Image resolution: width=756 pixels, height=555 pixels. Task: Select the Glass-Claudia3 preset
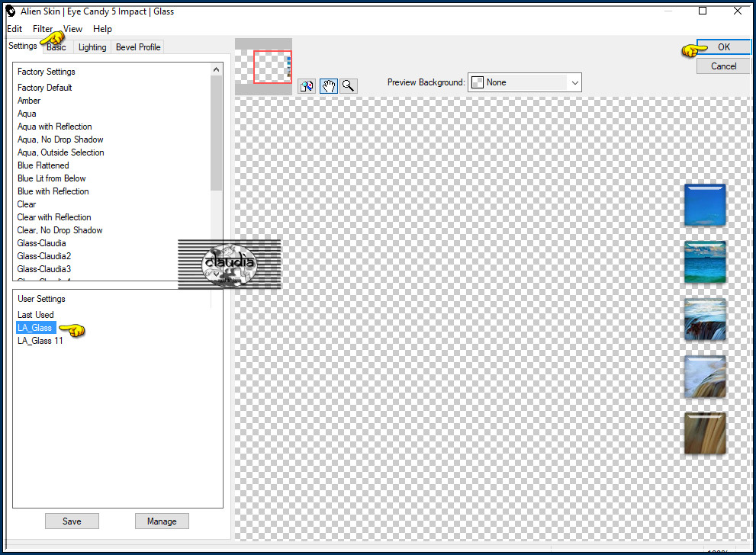pos(44,270)
